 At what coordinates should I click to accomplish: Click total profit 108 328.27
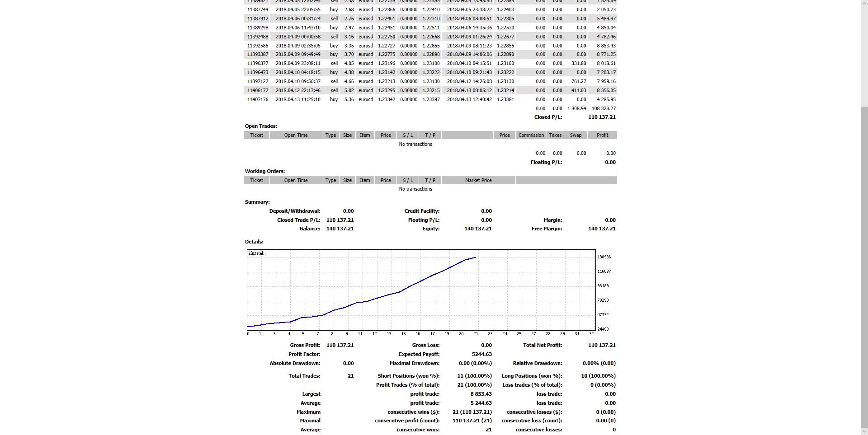pyautogui.click(x=604, y=108)
